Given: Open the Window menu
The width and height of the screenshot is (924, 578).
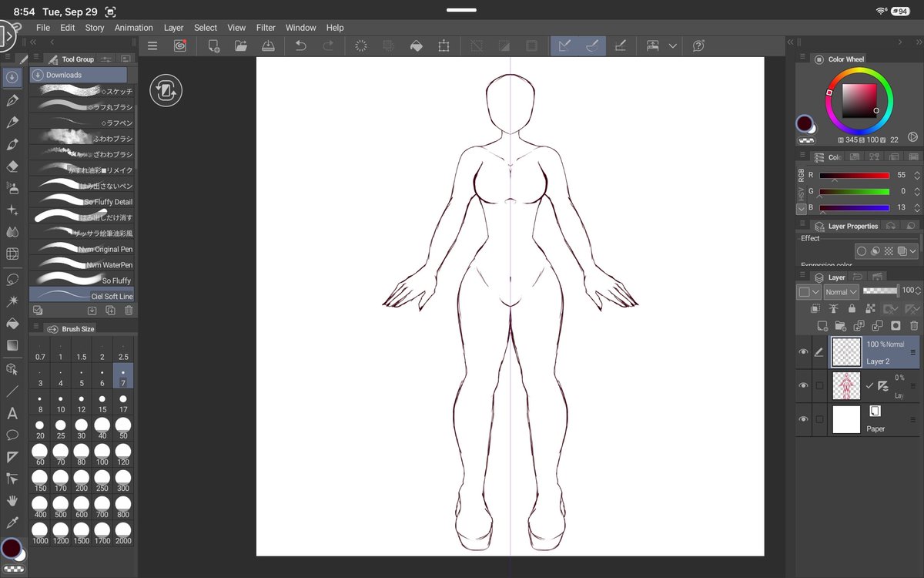Looking at the screenshot, I should [301, 28].
